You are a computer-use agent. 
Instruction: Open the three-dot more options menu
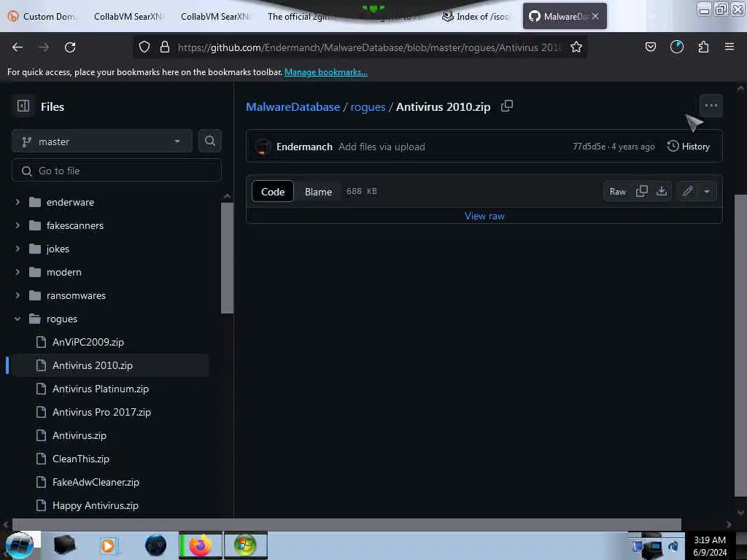711,106
